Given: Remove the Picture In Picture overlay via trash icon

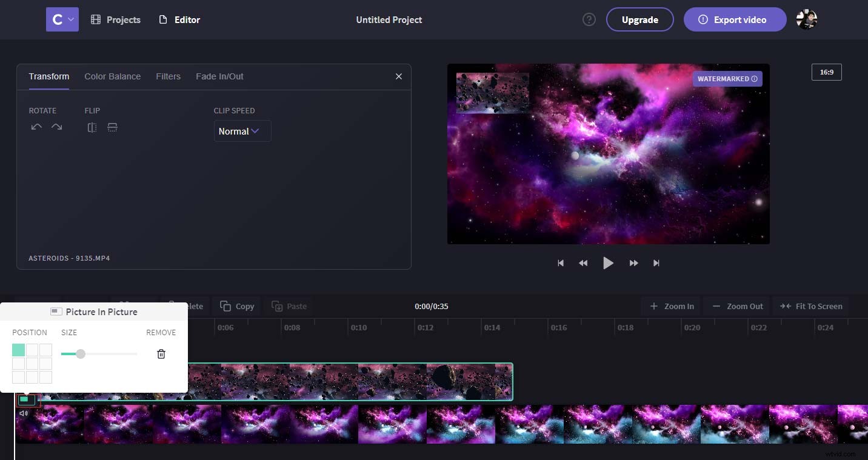Looking at the screenshot, I should 161,353.
